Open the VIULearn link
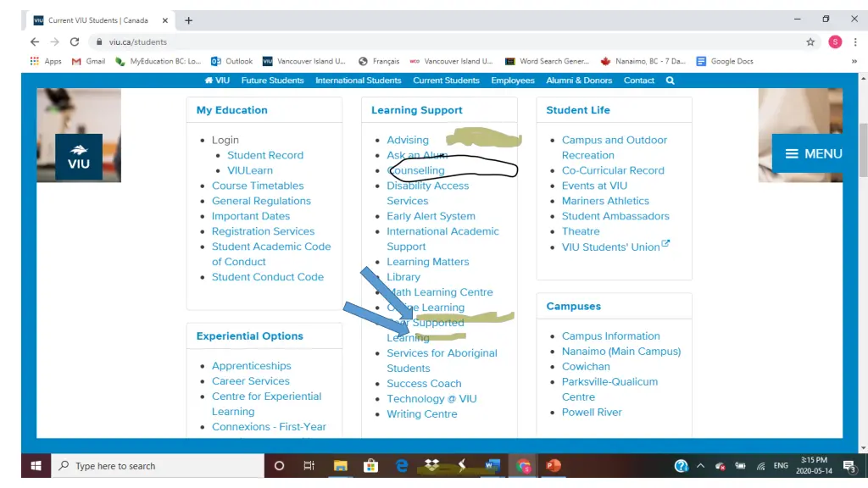868x488 pixels. tap(250, 170)
